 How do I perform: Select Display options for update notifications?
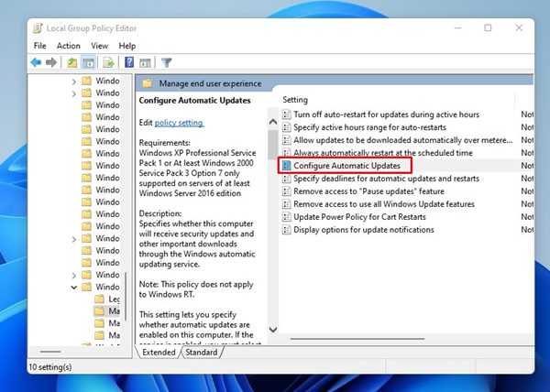(x=364, y=230)
